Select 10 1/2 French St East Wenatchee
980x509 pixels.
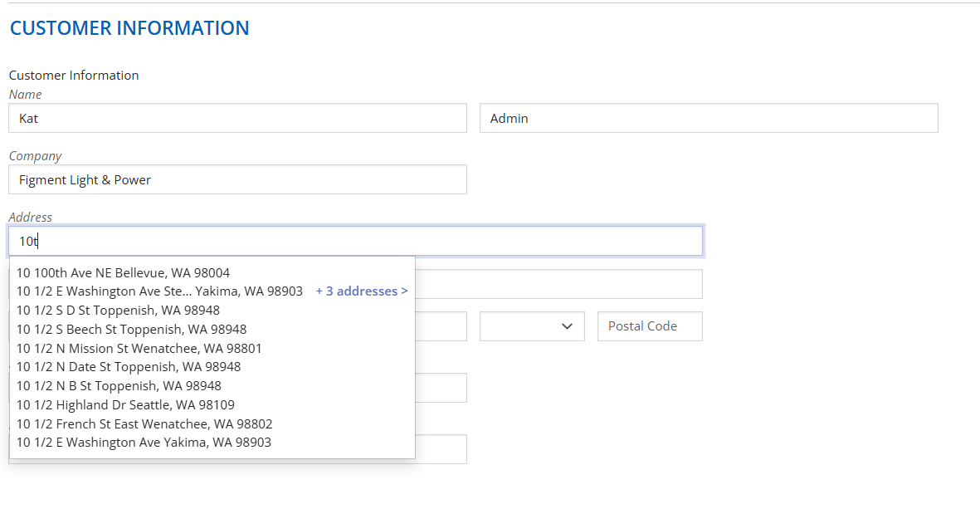coord(144,423)
